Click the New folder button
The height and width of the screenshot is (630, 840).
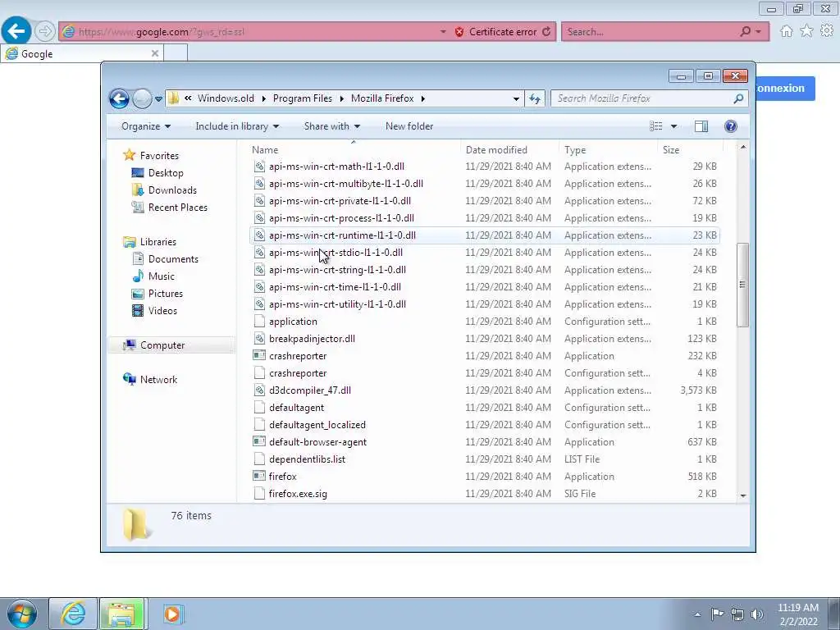click(409, 126)
